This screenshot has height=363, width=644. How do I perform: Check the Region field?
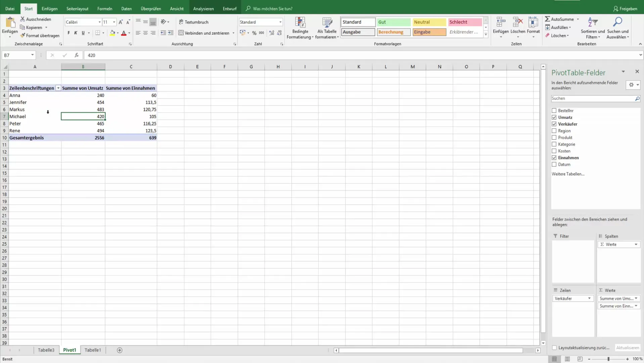point(554,131)
